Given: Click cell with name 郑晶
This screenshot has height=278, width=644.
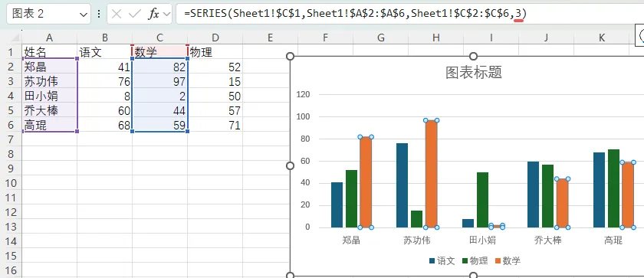Looking at the screenshot, I should pos(49,67).
